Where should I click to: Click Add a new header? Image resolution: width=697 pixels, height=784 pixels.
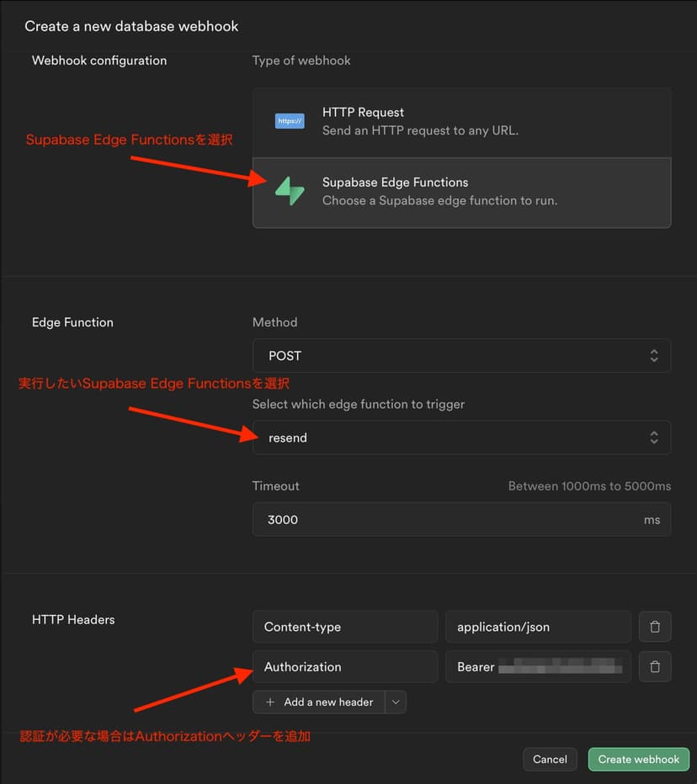coord(324,702)
